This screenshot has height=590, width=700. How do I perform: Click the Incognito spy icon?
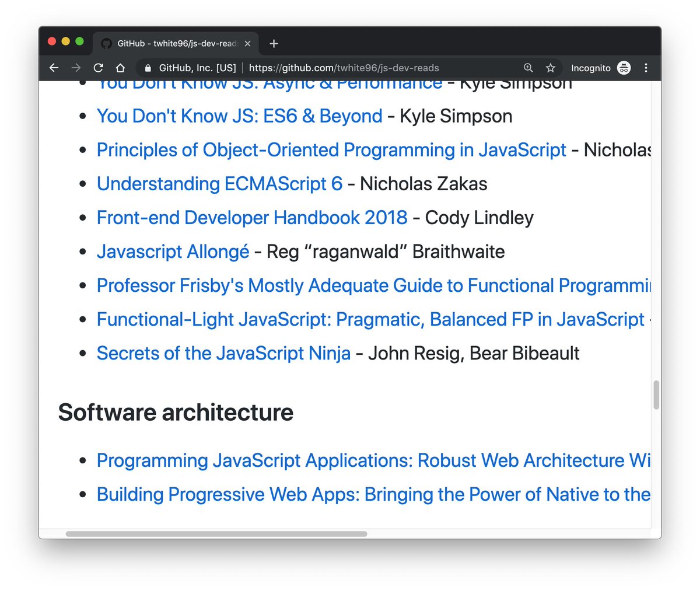tap(624, 68)
